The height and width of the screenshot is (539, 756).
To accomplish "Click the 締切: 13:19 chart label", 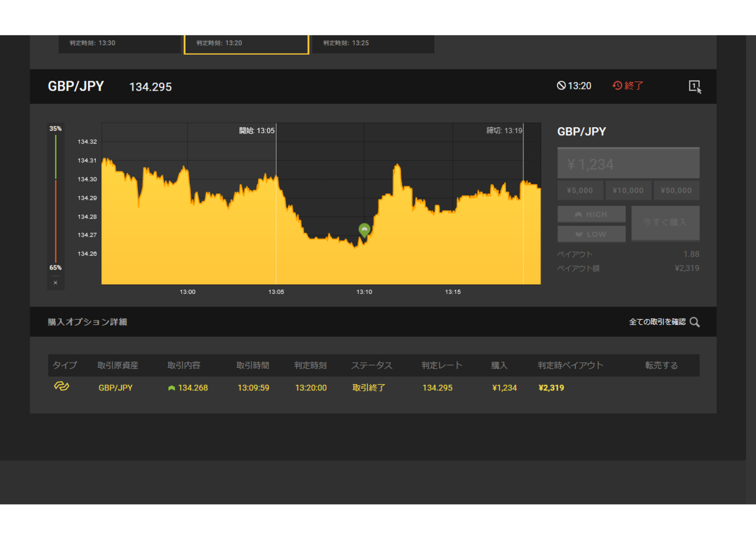I will click(x=505, y=130).
